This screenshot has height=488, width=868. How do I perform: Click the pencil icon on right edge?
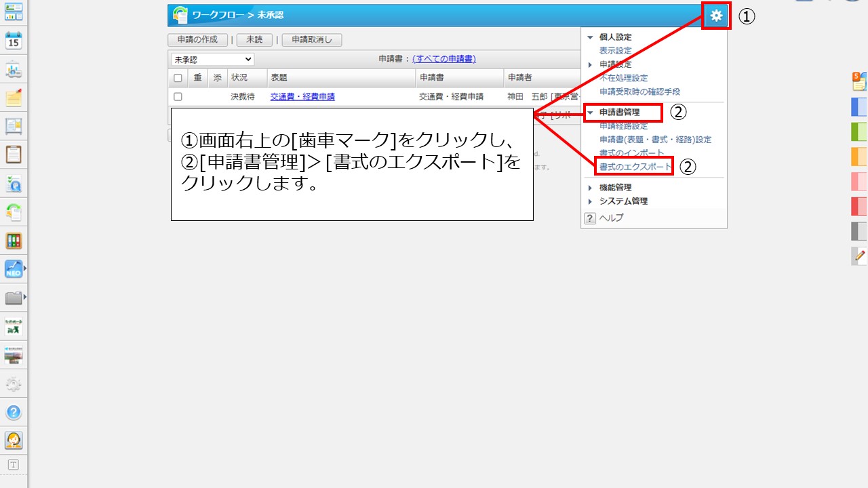[859, 256]
